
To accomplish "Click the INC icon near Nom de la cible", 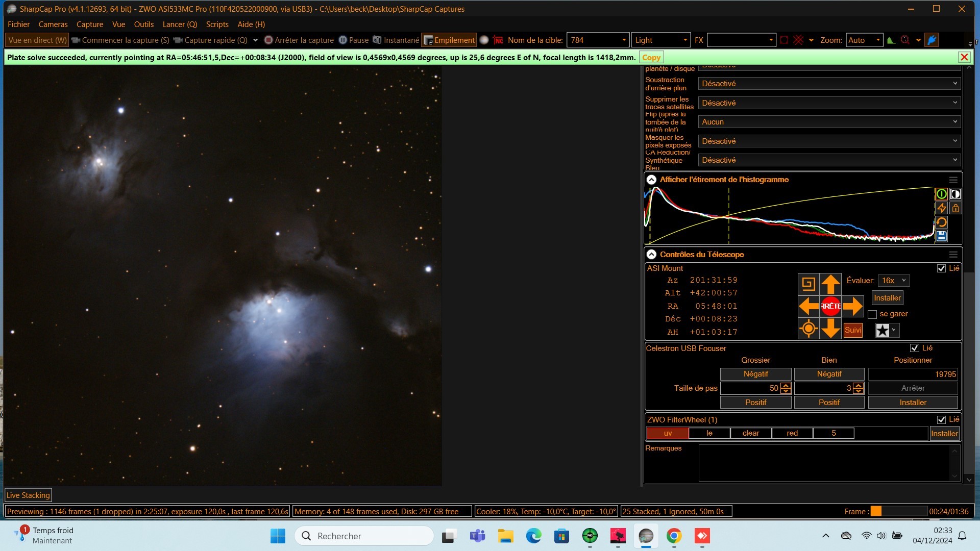I will (x=498, y=40).
